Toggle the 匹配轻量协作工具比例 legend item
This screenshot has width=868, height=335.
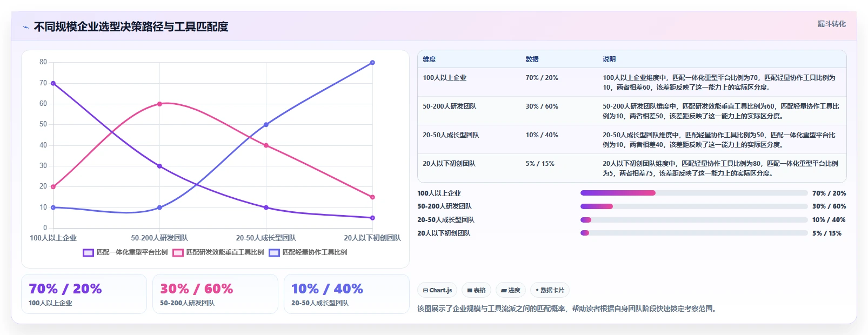(x=308, y=252)
